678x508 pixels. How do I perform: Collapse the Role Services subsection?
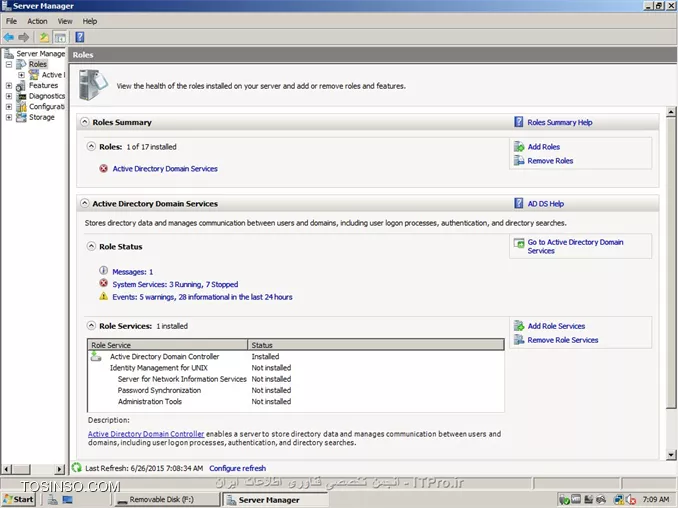(91, 326)
